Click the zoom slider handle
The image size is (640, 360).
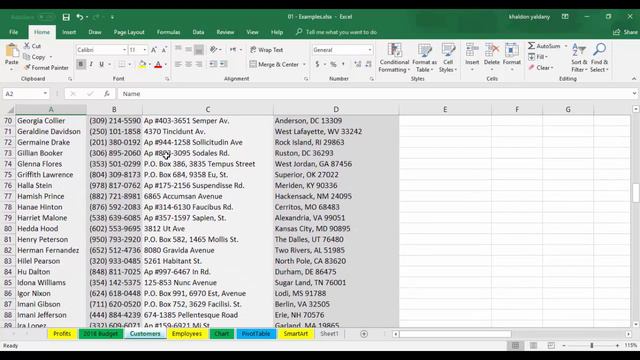point(591,346)
